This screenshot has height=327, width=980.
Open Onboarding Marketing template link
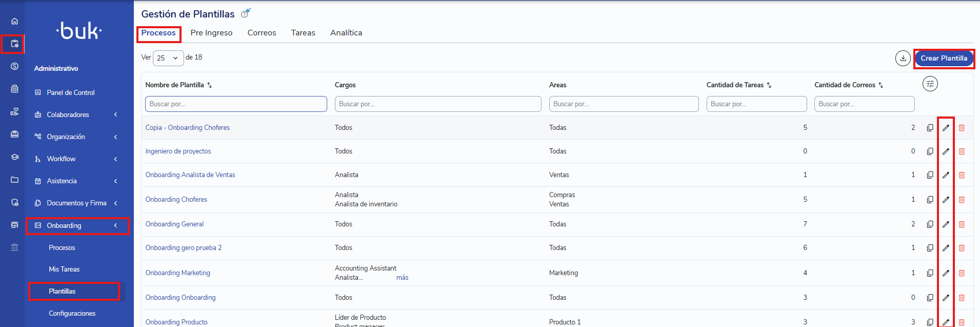pyautogui.click(x=178, y=273)
